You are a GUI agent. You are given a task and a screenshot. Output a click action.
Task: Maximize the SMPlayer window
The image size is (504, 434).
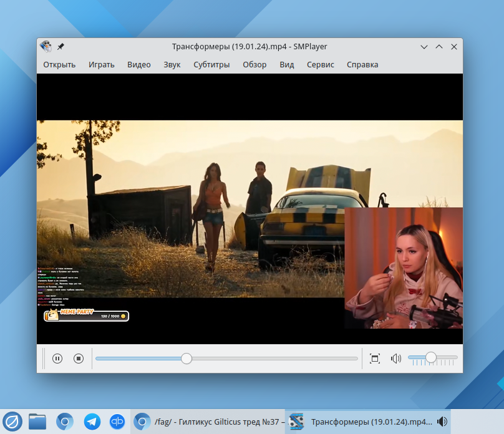439,47
